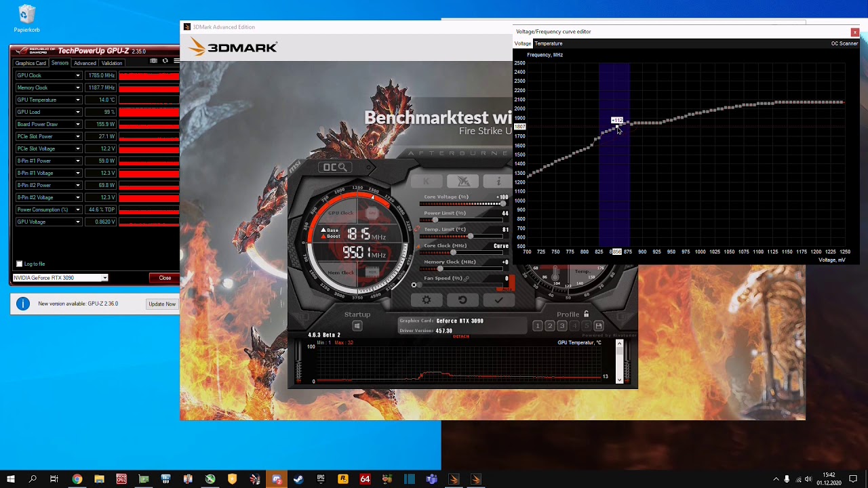Expand the Board Power Draw sensor dropdown

point(78,124)
